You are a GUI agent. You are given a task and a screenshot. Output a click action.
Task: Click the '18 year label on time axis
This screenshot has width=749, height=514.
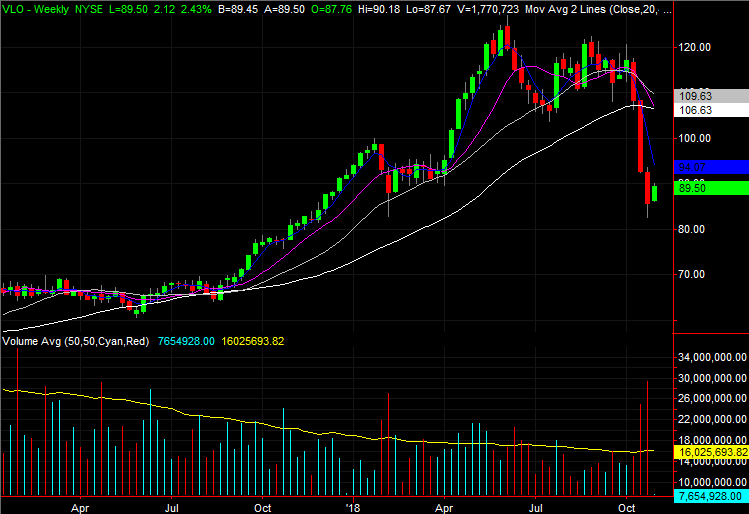353,508
